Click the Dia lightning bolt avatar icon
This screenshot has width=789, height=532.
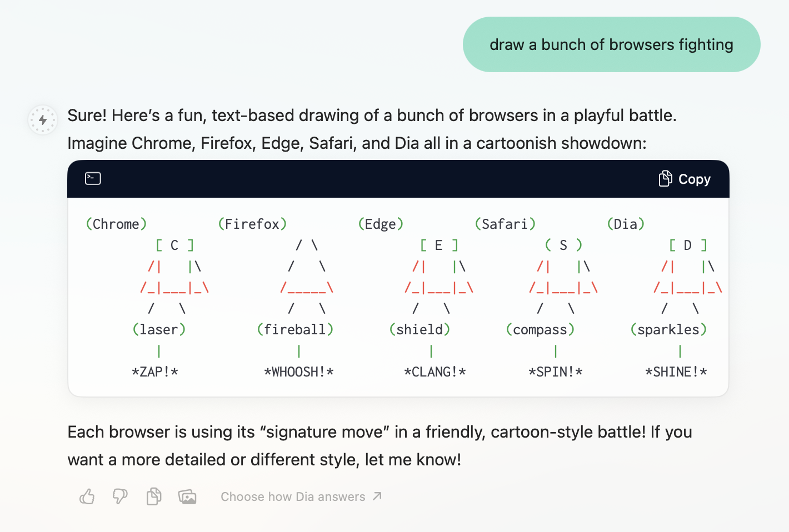[x=43, y=120]
